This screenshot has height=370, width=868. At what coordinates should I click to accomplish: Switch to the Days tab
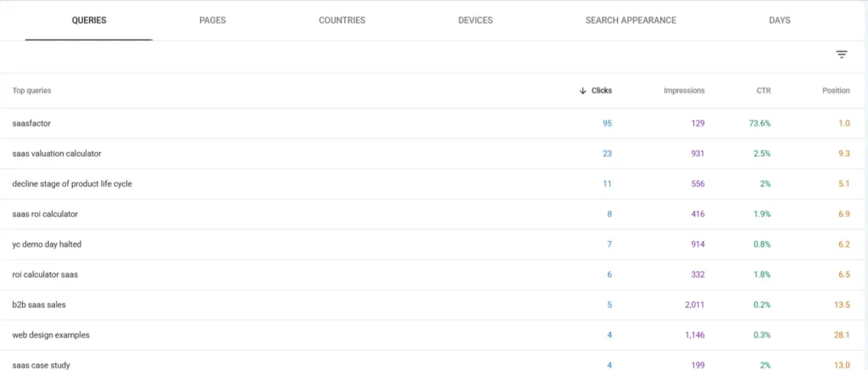(780, 20)
